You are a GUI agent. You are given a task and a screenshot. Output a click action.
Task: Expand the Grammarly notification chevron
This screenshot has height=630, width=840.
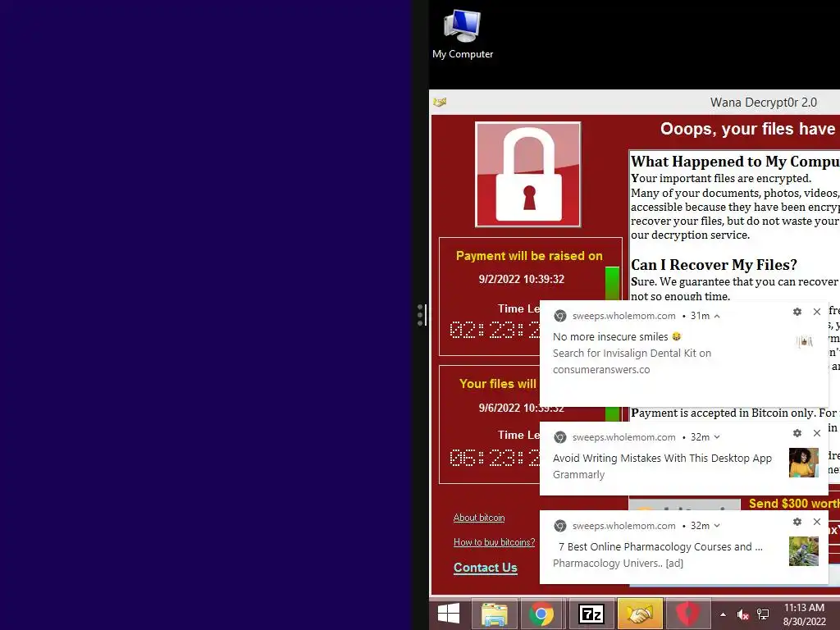pyautogui.click(x=717, y=437)
